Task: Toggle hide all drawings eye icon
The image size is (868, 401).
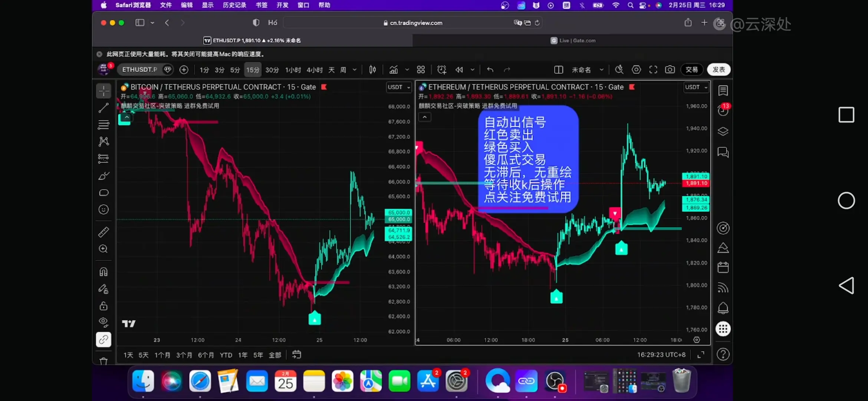Action: pos(103,322)
